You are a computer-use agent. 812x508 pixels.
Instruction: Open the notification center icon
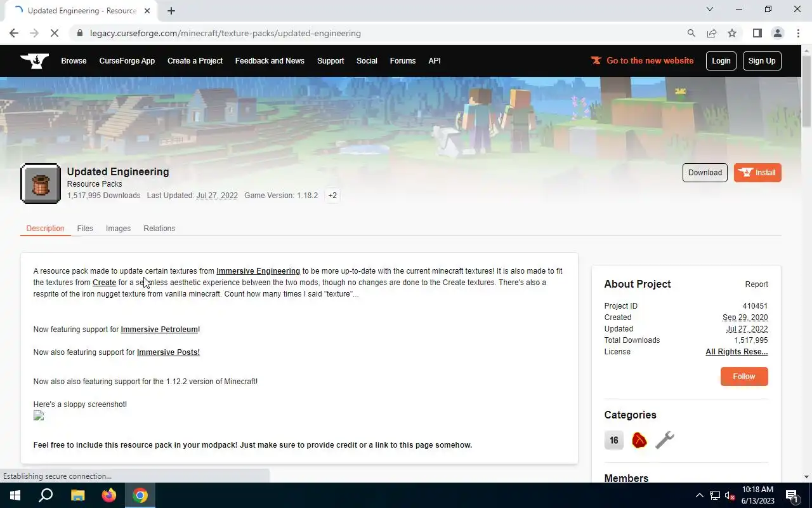pyautogui.click(x=792, y=495)
